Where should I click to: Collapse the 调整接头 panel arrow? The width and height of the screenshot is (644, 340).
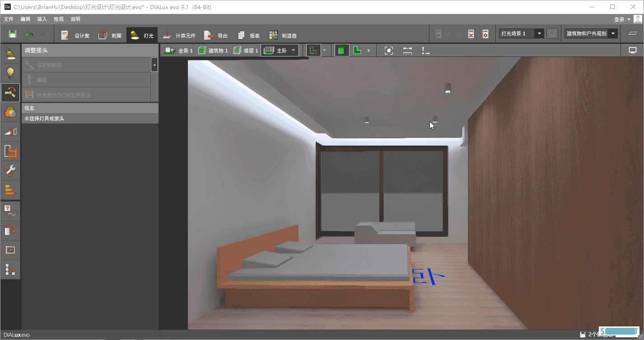point(154,65)
